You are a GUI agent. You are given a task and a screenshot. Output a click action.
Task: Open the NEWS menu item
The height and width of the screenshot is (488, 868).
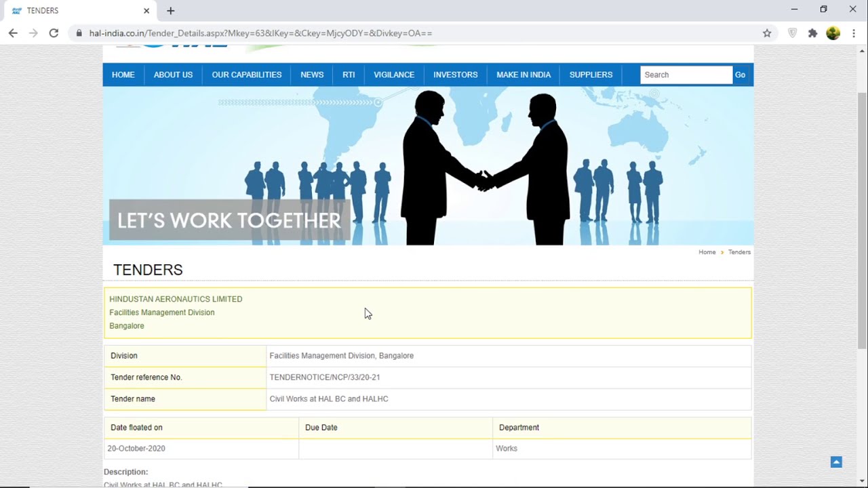(312, 75)
